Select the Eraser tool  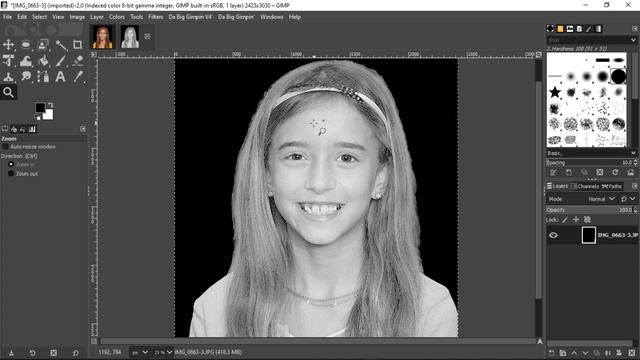[78, 60]
